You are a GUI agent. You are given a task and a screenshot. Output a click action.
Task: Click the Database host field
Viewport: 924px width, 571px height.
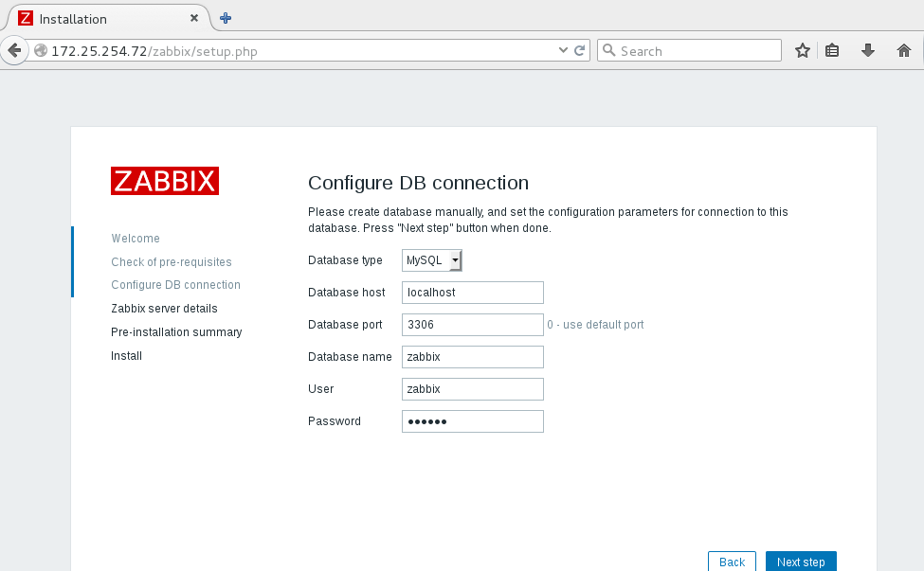[x=473, y=293]
